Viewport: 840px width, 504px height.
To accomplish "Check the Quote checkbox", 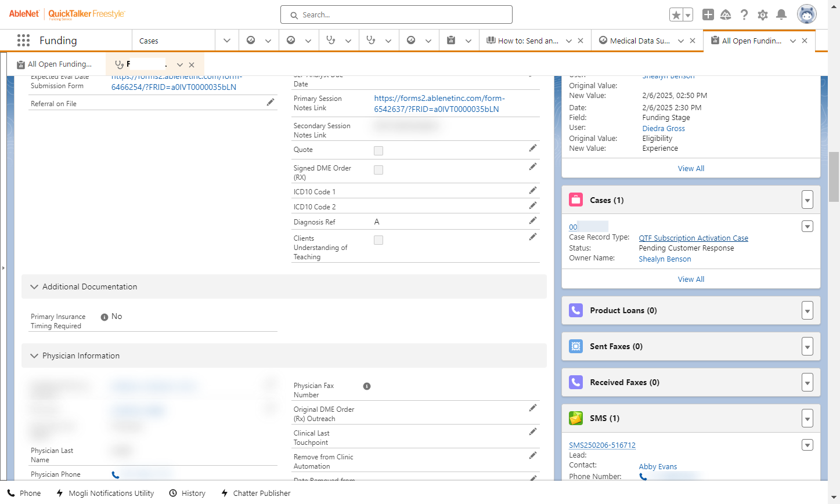I will (378, 151).
